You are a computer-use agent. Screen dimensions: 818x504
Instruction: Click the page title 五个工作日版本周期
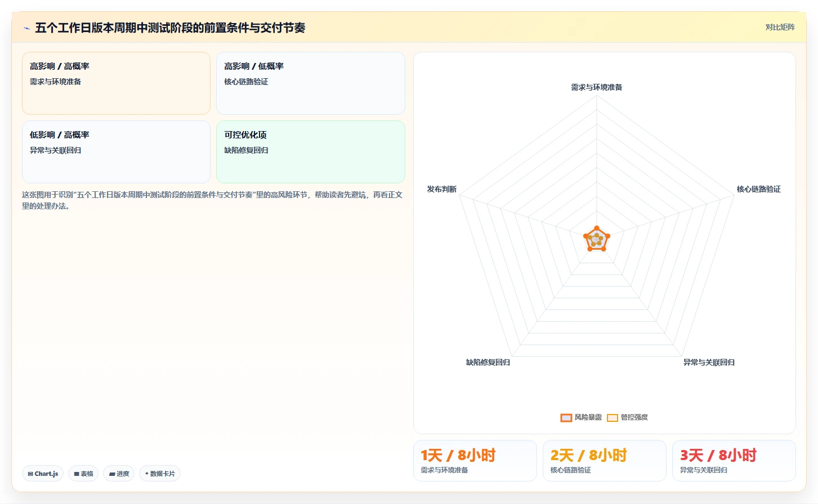point(170,28)
